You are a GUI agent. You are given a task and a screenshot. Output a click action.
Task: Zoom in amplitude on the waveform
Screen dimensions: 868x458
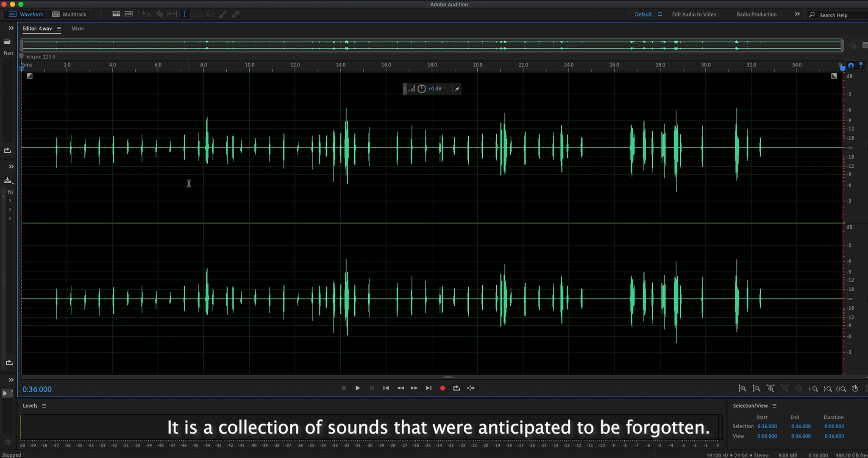click(x=742, y=388)
